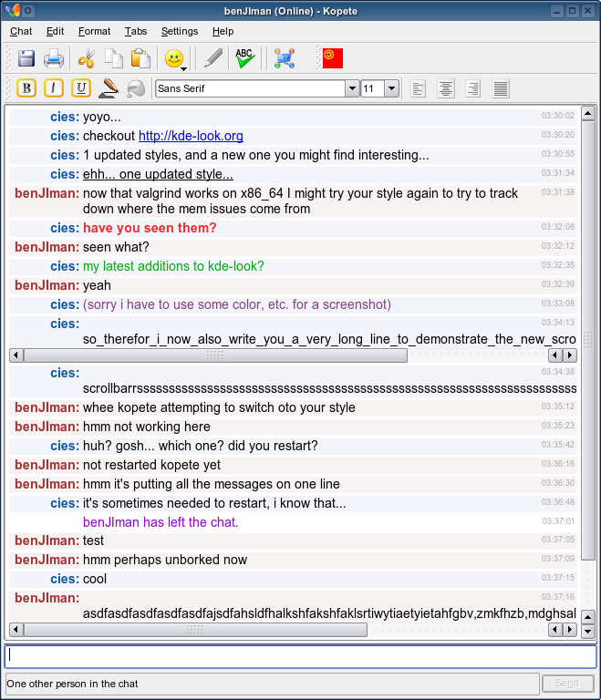Click scrollbar bottom-most down arrow

(588, 632)
